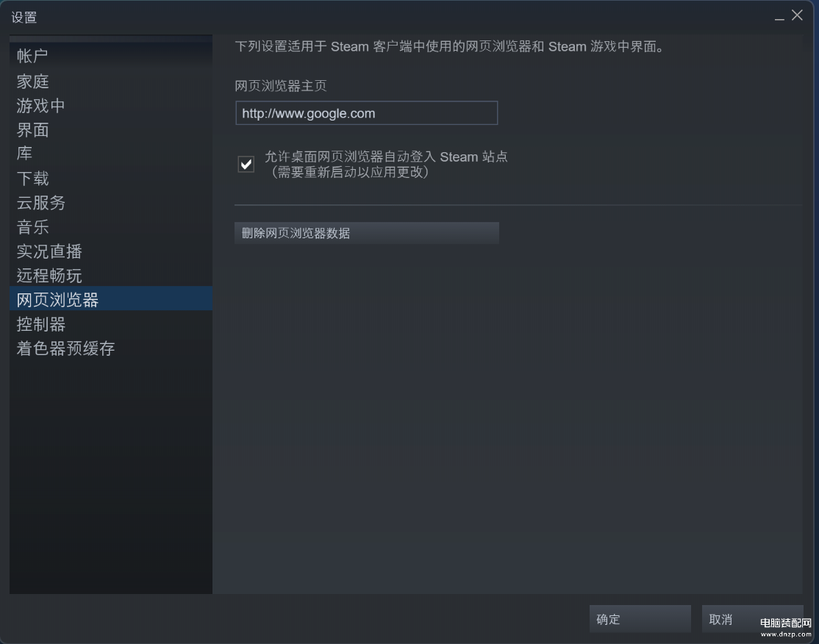
Task: Click the 删除网页浏览器数据 button
Action: [x=367, y=233]
